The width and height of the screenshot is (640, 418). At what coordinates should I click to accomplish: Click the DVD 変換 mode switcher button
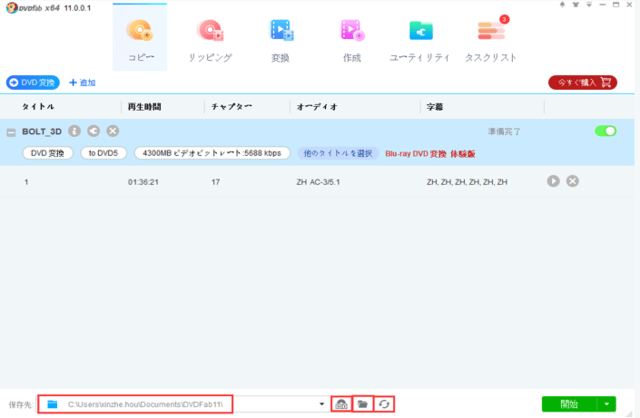point(33,82)
